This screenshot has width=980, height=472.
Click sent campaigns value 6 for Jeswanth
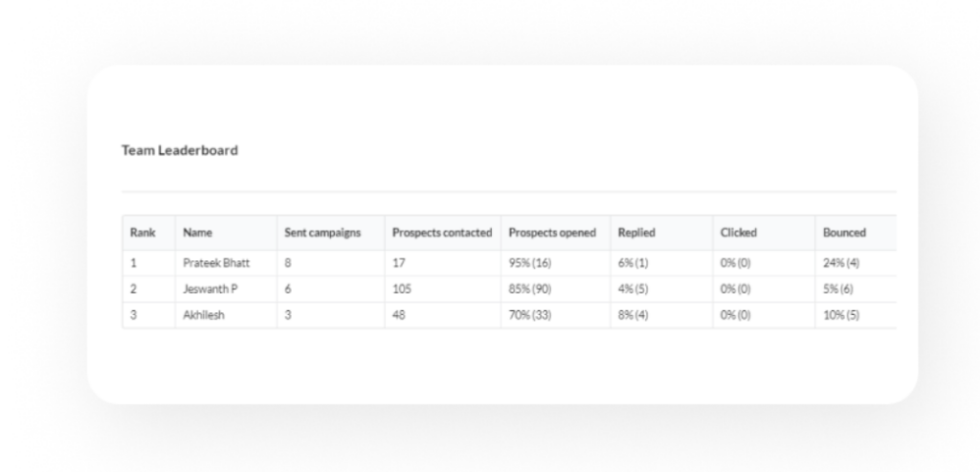288,288
